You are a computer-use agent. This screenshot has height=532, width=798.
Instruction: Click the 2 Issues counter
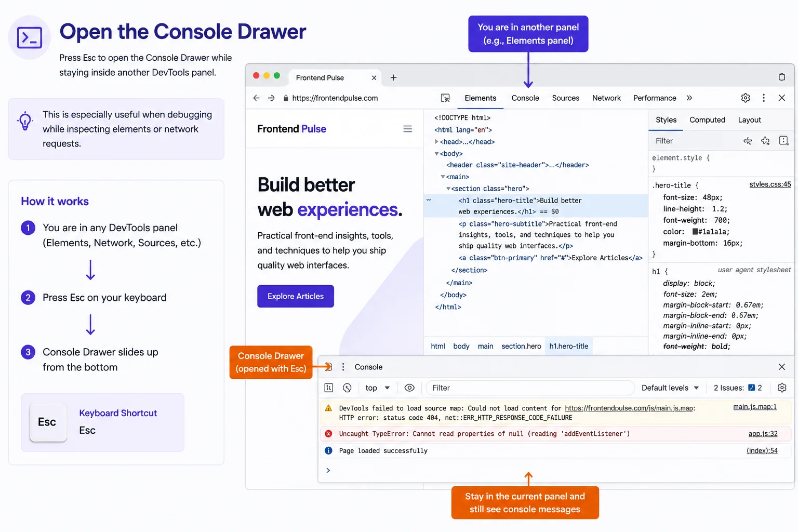click(x=738, y=388)
